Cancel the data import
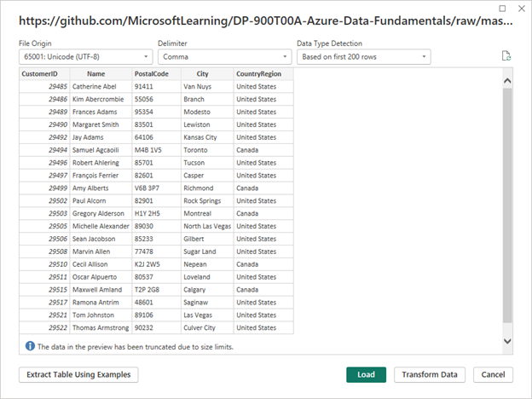 (x=493, y=375)
